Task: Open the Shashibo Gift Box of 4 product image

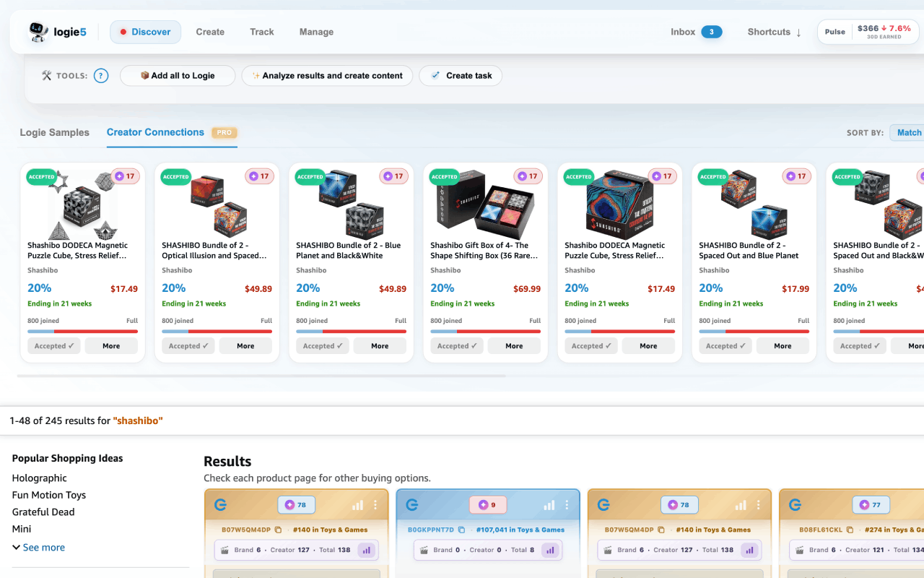Action: [486, 204]
